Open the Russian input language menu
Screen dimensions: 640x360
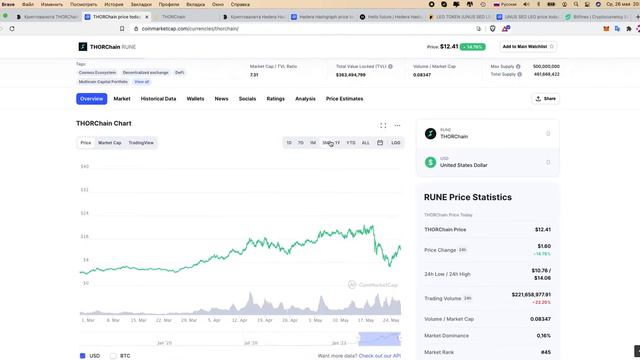click(x=505, y=4)
